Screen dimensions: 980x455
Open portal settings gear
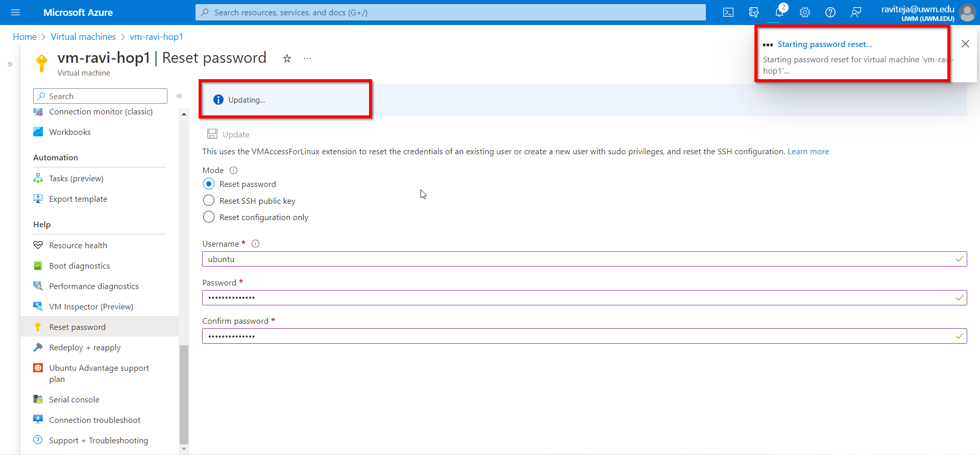tap(805, 12)
